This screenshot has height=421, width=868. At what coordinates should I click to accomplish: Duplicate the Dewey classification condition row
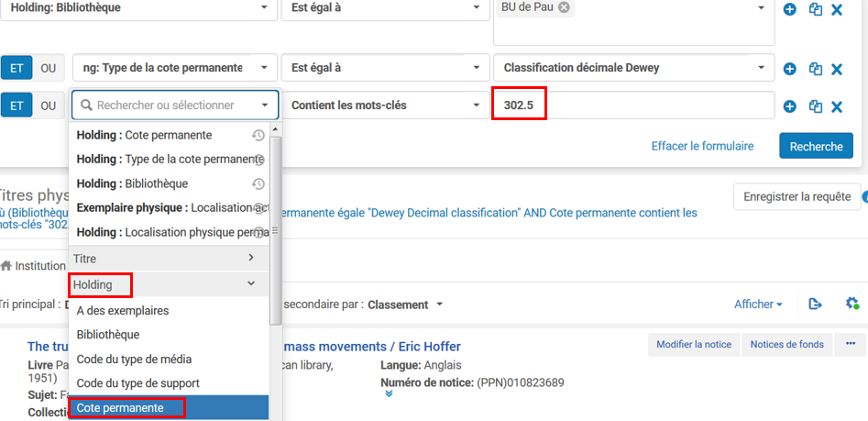click(x=815, y=69)
